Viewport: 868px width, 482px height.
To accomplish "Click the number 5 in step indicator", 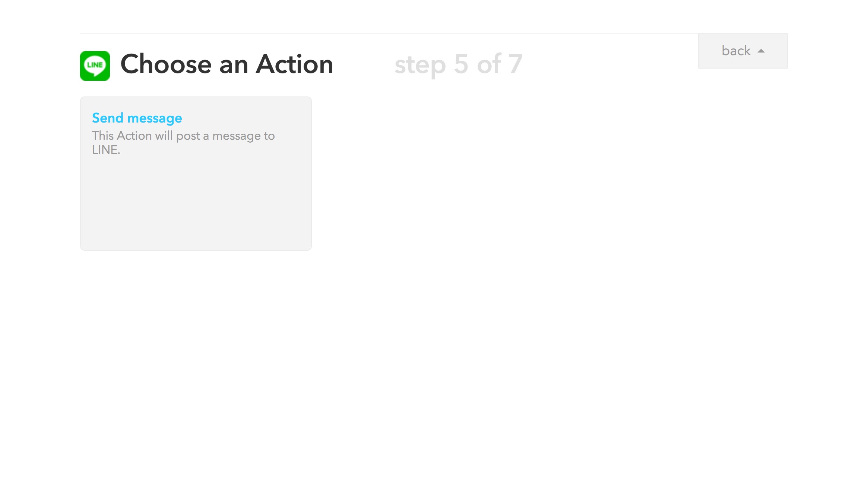I will click(461, 64).
